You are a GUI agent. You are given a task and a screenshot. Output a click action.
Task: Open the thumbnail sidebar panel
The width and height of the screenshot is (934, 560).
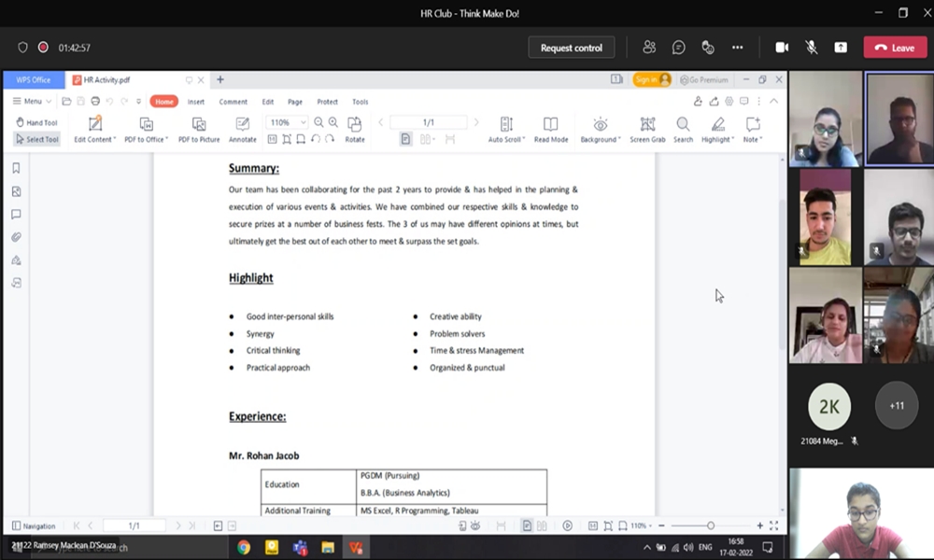[16, 191]
